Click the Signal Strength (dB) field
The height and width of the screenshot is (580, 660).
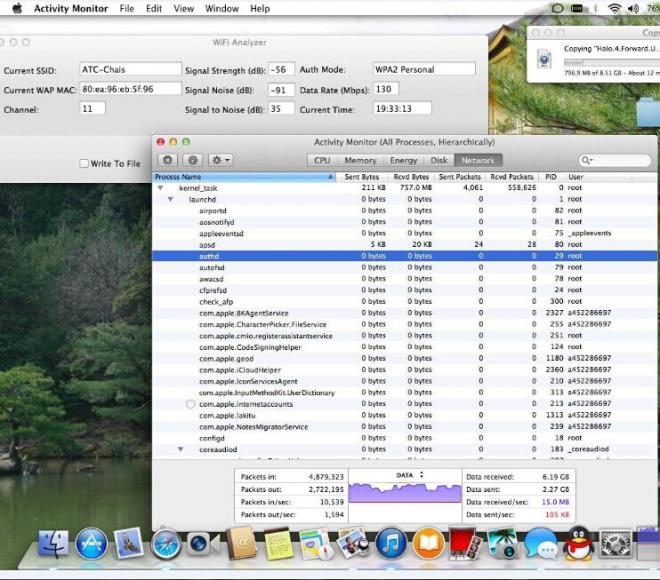281,69
